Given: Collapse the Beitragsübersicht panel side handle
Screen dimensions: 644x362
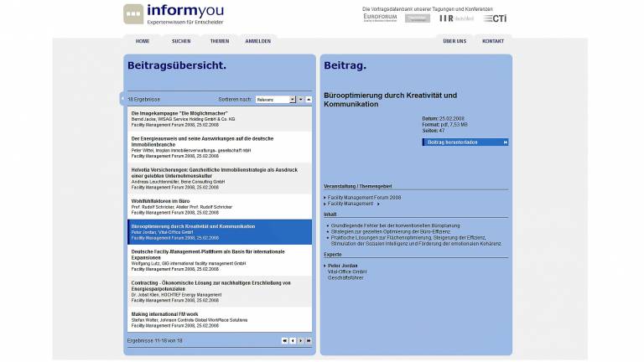Looking at the screenshot, I should (122, 98).
